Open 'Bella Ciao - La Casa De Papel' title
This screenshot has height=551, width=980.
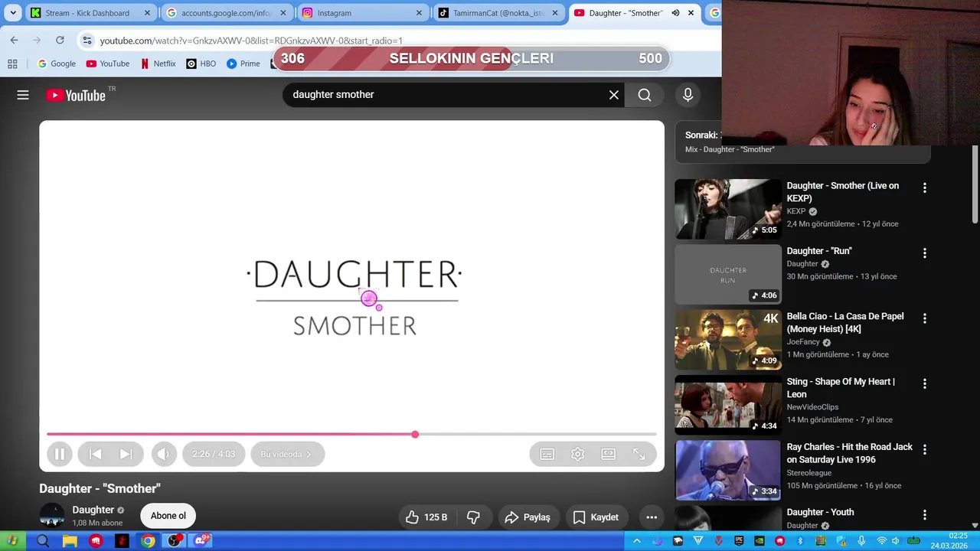(x=845, y=322)
